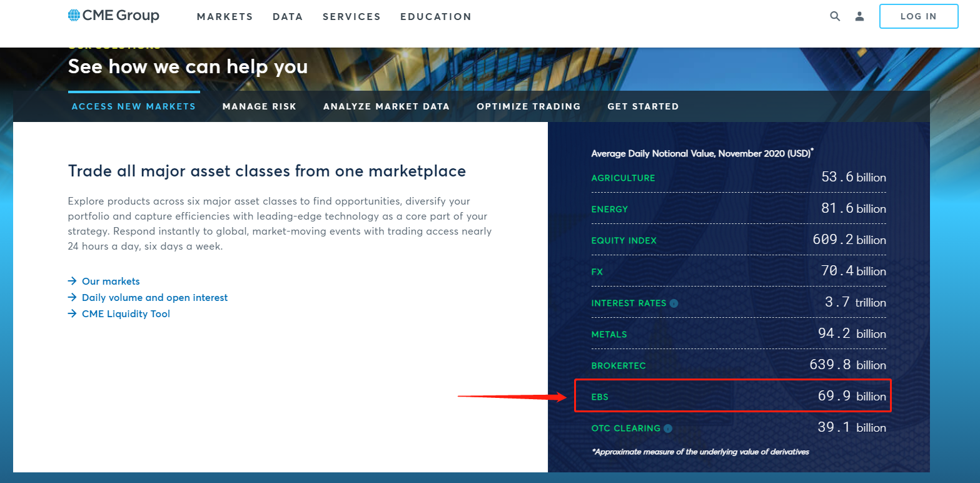This screenshot has width=980, height=483.
Task: Open the Data menu
Action: tap(288, 17)
